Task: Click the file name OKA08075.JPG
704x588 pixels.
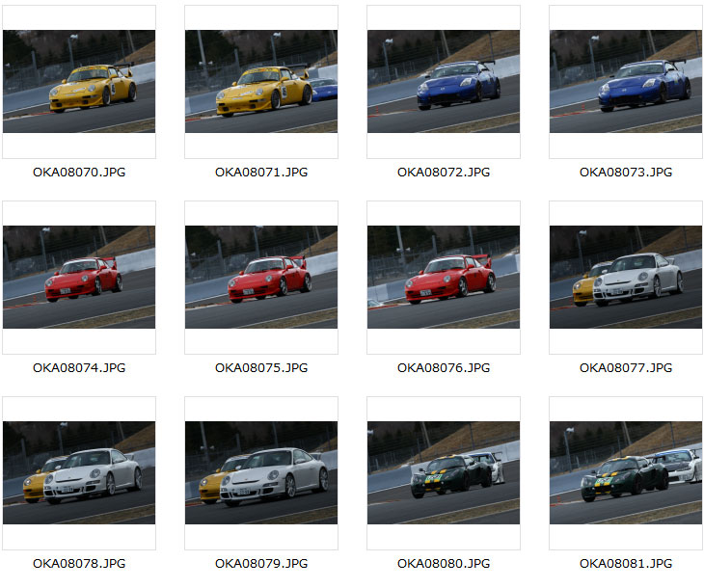Action: coord(261,367)
